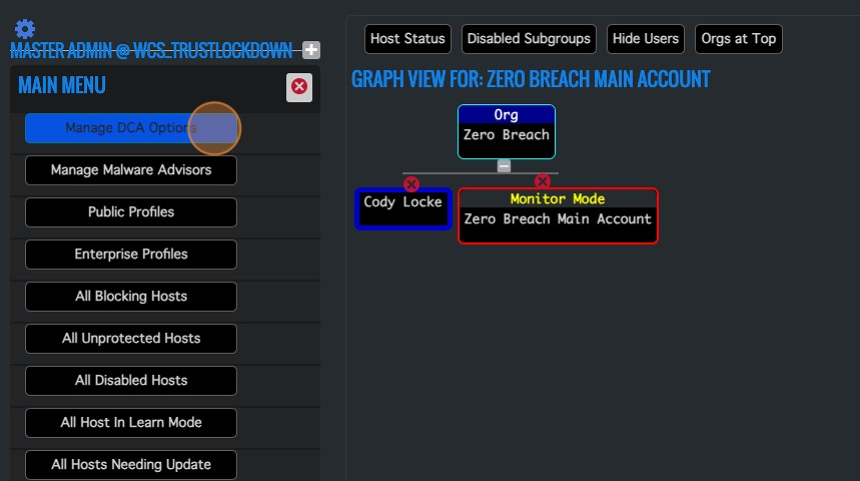This screenshot has height=481, width=860.
Task: Click the plus icon beside Master Admin
Action: click(311, 50)
